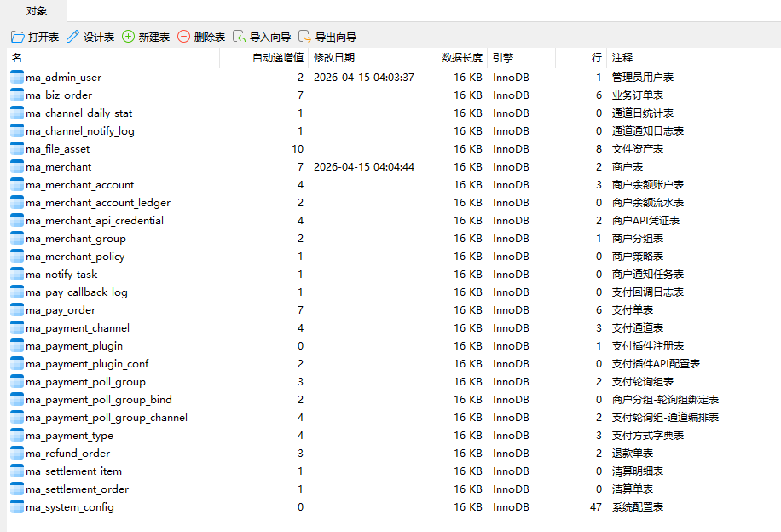Viewport: 781px width, 532px height.
Task: Sort by the 数据长度 column header
Action: 461,58
